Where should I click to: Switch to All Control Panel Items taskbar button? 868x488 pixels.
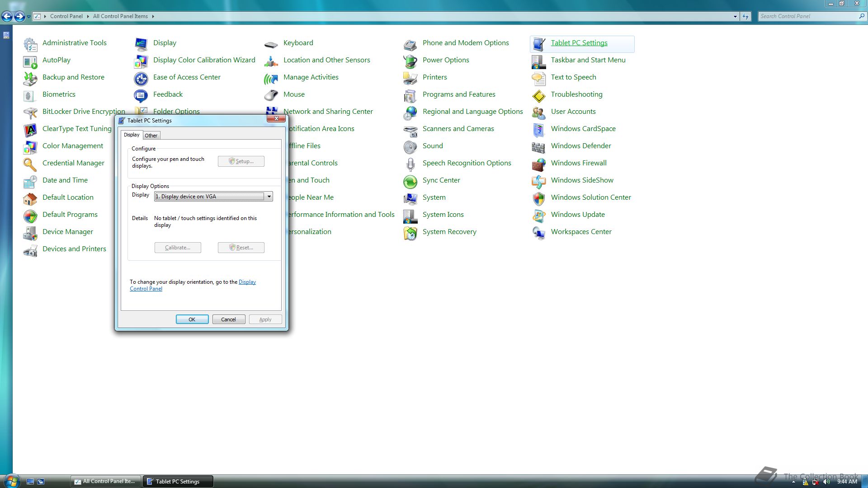click(106, 481)
